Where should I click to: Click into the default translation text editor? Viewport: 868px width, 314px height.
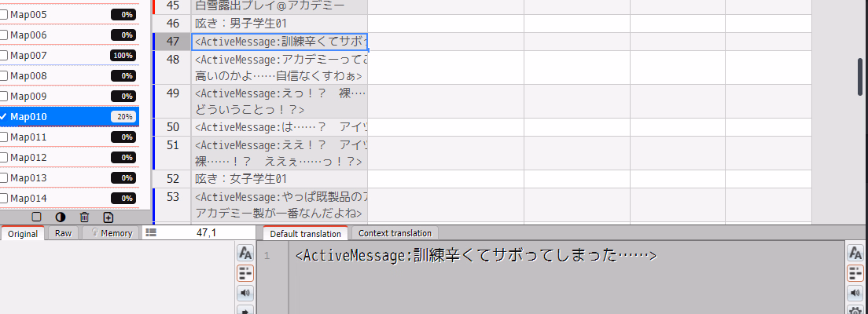click(x=568, y=277)
